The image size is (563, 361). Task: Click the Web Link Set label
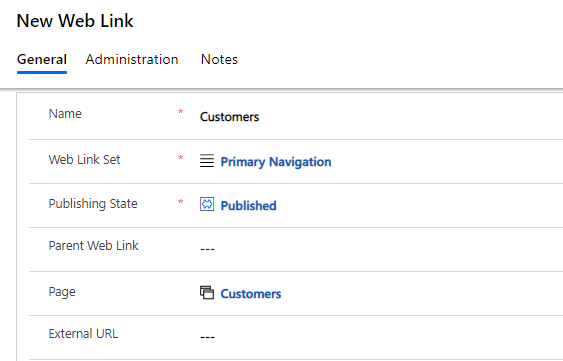pos(84,159)
